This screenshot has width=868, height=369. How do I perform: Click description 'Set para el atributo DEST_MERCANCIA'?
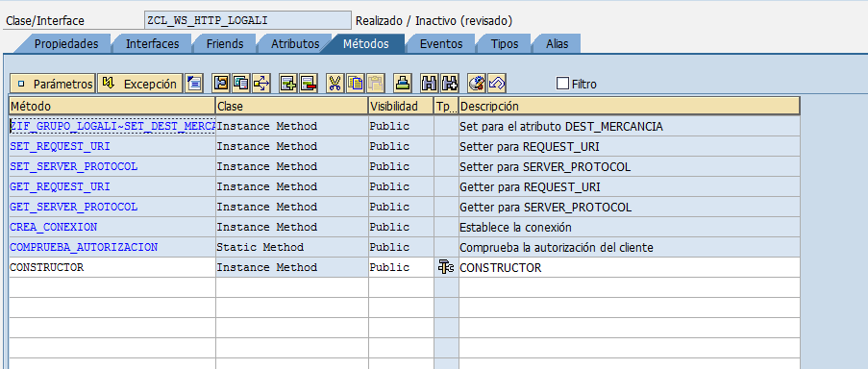pos(630,126)
